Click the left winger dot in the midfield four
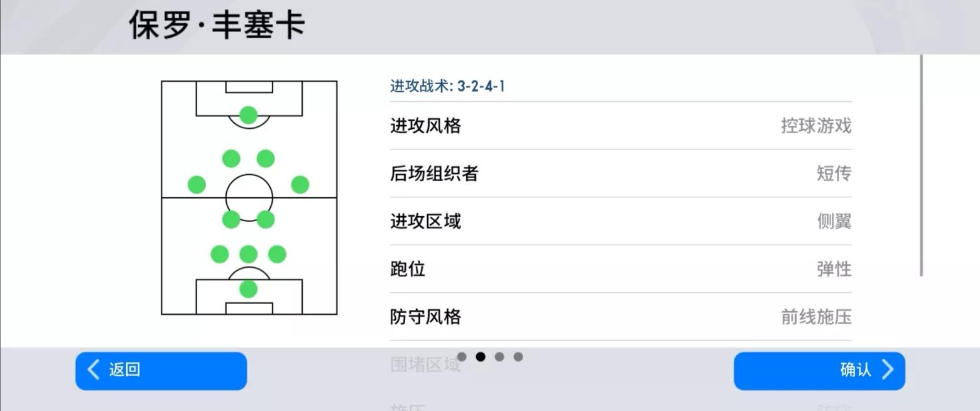Image resolution: width=980 pixels, height=411 pixels. tap(195, 184)
